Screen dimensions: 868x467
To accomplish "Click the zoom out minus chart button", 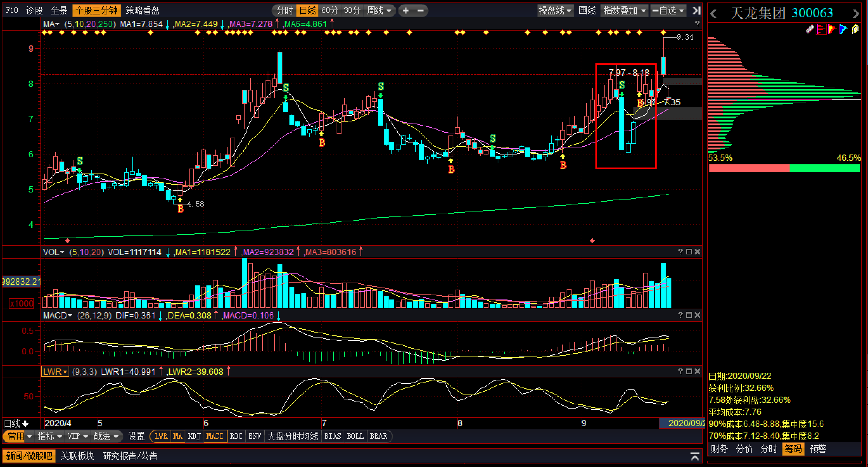I will (x=421, y=11).
